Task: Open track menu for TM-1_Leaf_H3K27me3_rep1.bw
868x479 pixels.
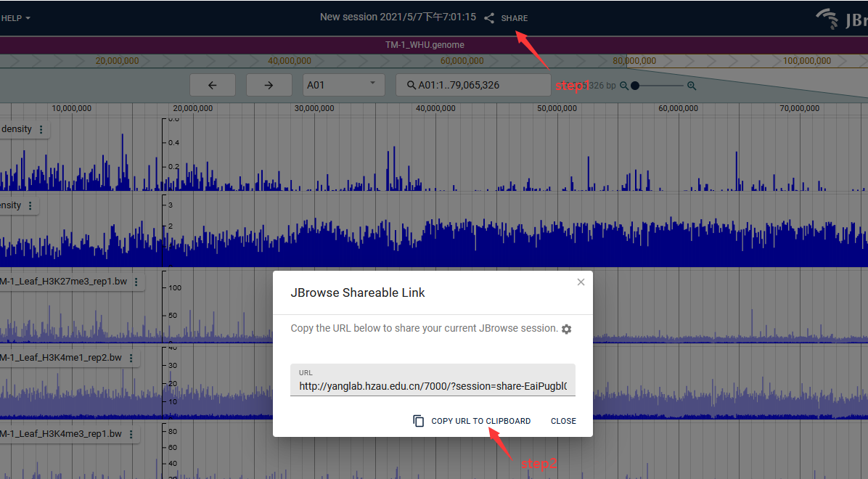Action: pos(135,281)
